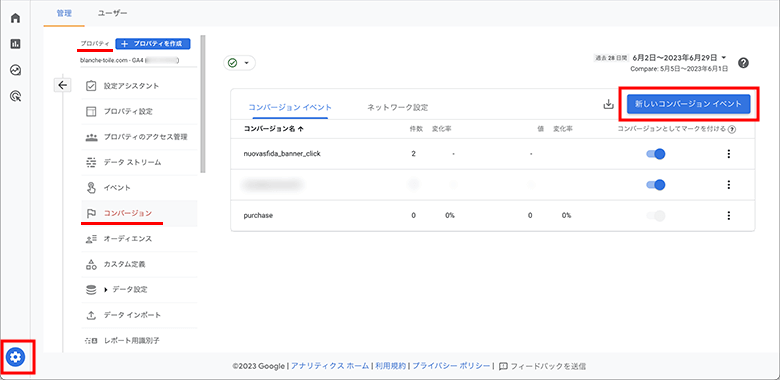Click the プロパティ設定 layout icon
This screenshot has width=780, height=380.
(91, 111)
